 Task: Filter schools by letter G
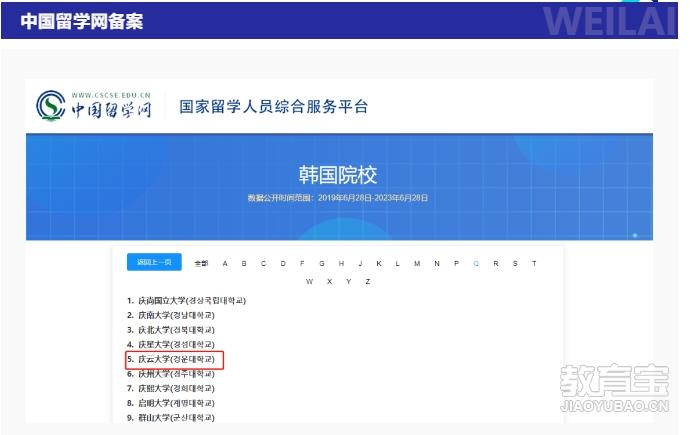coord(322,263)
